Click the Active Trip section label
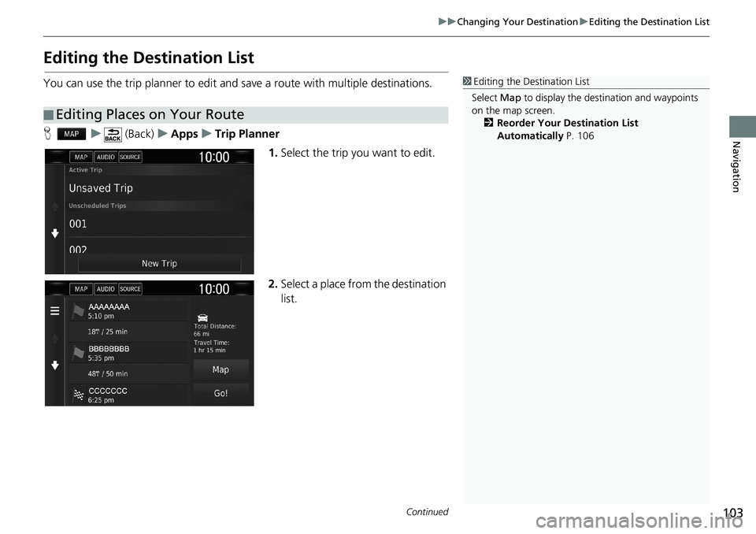 [85, 170]
